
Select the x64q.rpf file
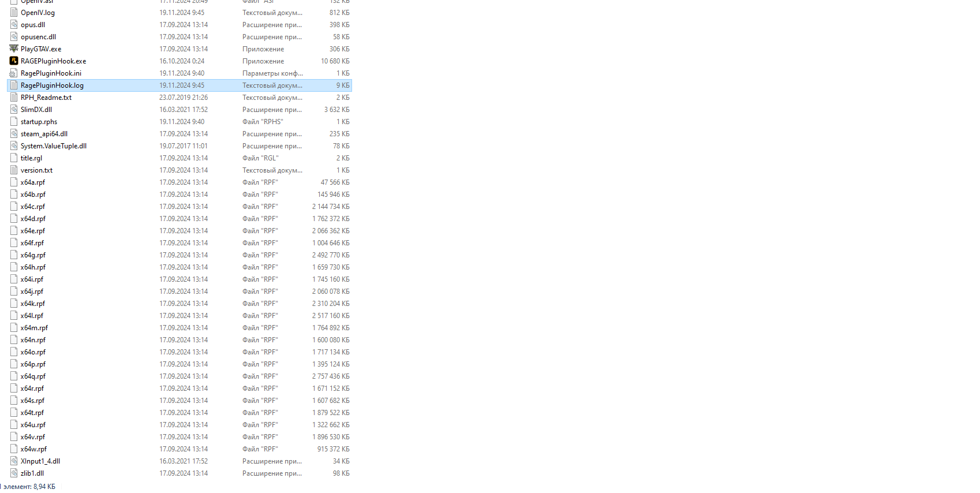[33, 376]
